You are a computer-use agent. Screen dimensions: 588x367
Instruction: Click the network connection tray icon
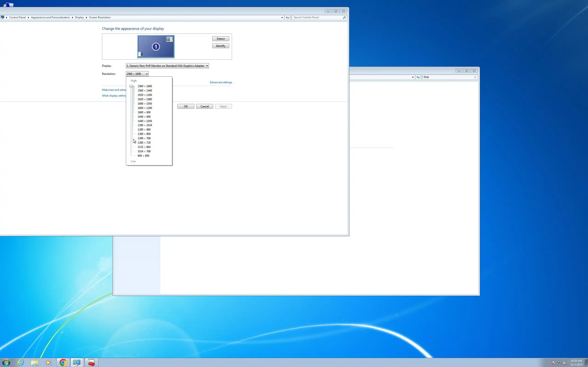coord(559,363)
